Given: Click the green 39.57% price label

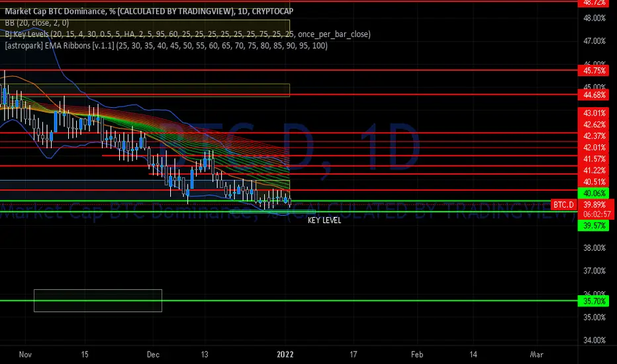Looking at the screenshot, I should point(593,226).
